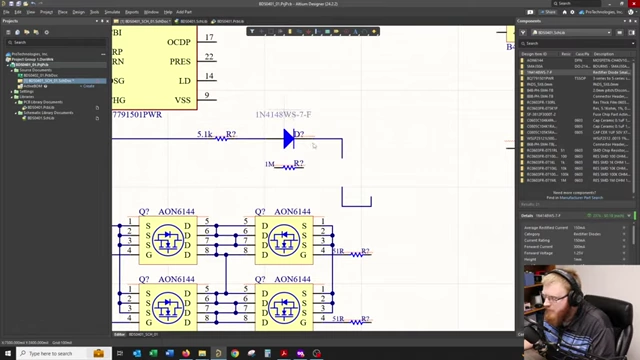Open the Simulate menu
The width and height of the screenshot is (640, 360).
(112, 12)
